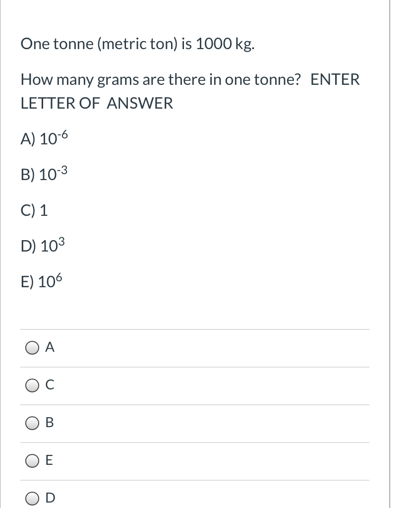Select the radio button for answer A
Screen dimensions: 420x508
[x=32, y=348]
